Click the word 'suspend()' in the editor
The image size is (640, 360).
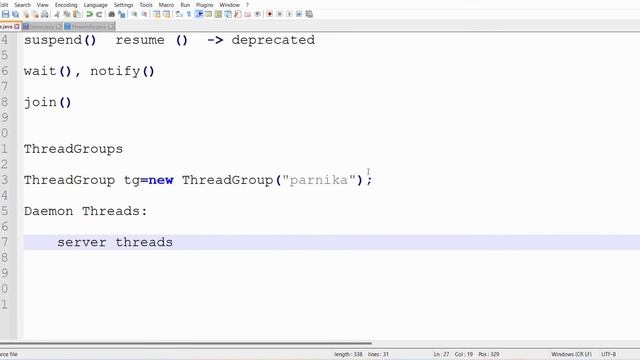coord(60,40)
